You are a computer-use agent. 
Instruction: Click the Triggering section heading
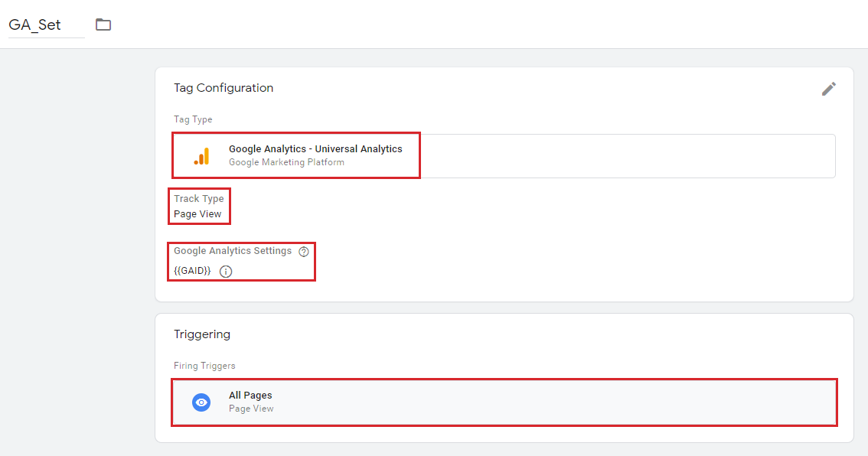[x=202, y=334]
